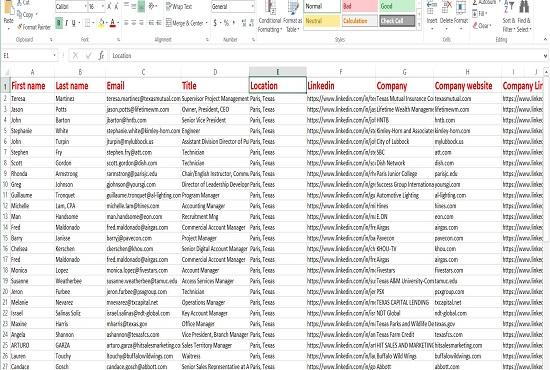Open the Borders tool

click(88, 23)
